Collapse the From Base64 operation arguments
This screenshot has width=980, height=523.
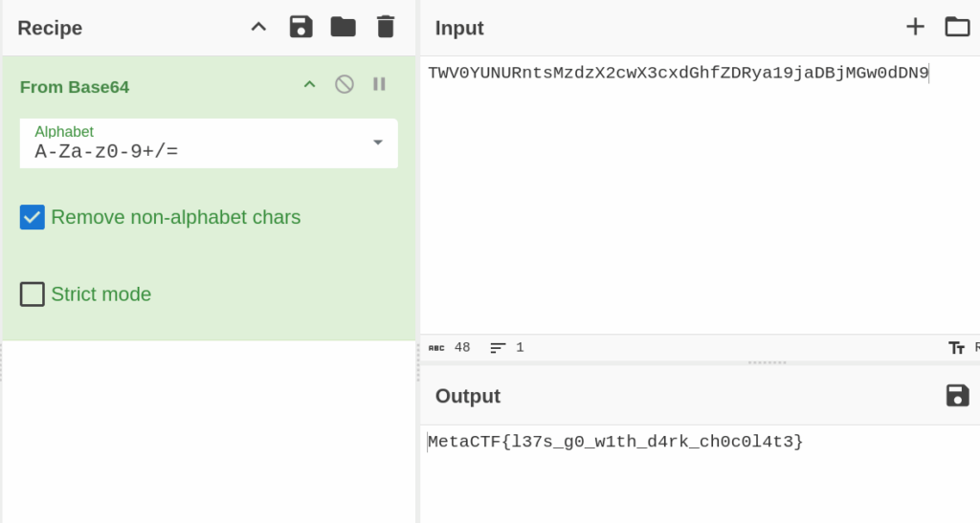(309, 85)
